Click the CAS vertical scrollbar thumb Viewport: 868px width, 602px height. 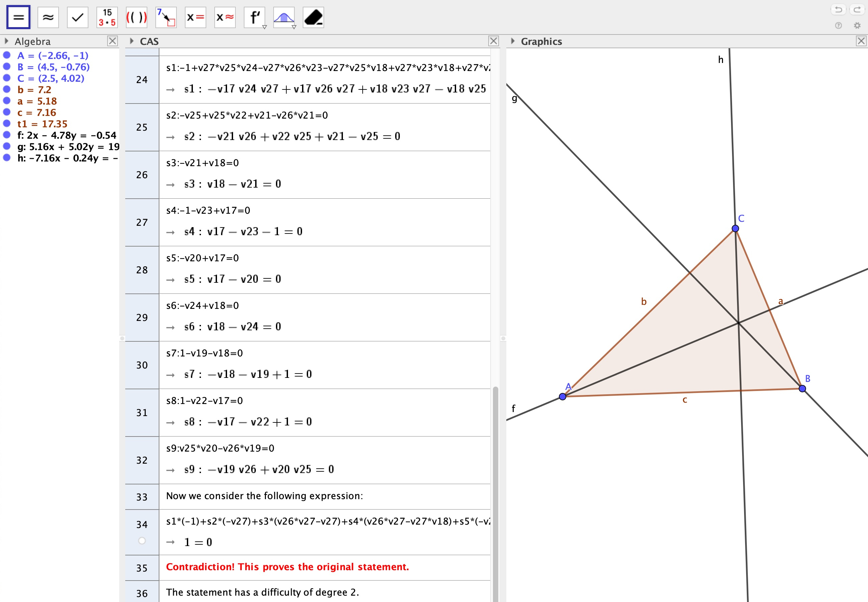[496, 494]
